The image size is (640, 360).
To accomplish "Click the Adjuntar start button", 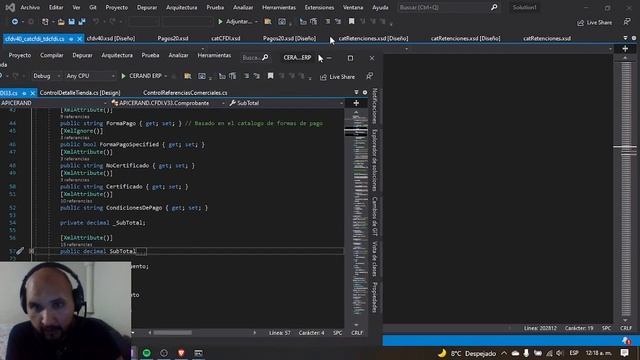I will click(235, 22).
